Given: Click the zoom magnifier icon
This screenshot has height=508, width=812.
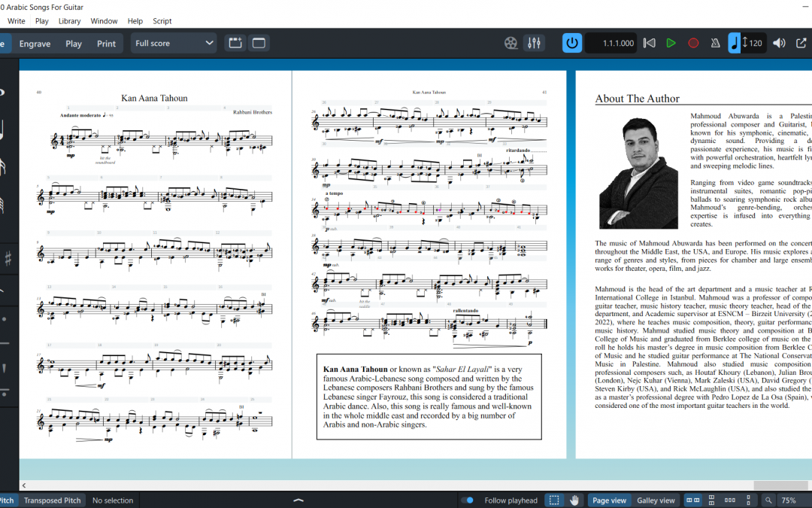Looking at the screenshot, I should (x=768, y=500).
